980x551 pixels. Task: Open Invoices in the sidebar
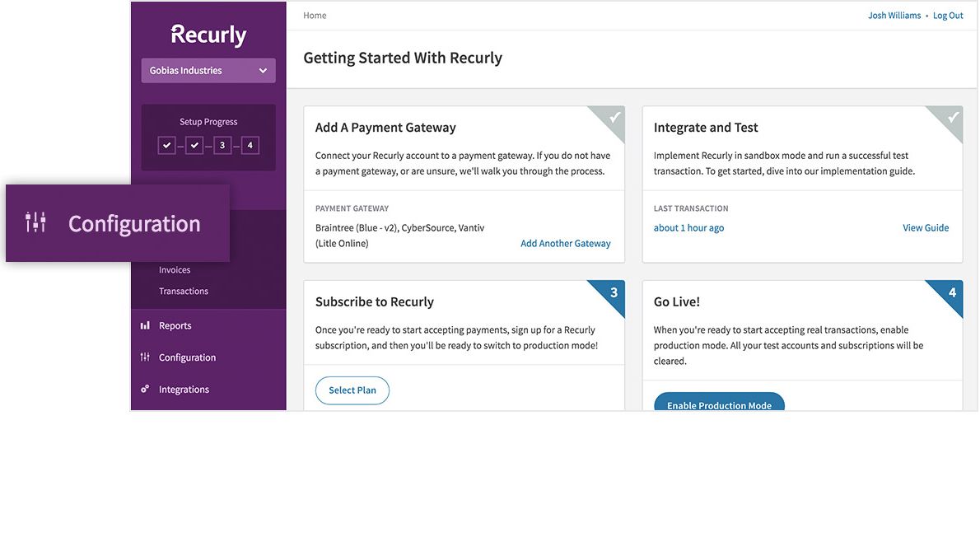[x=175, y=270]
